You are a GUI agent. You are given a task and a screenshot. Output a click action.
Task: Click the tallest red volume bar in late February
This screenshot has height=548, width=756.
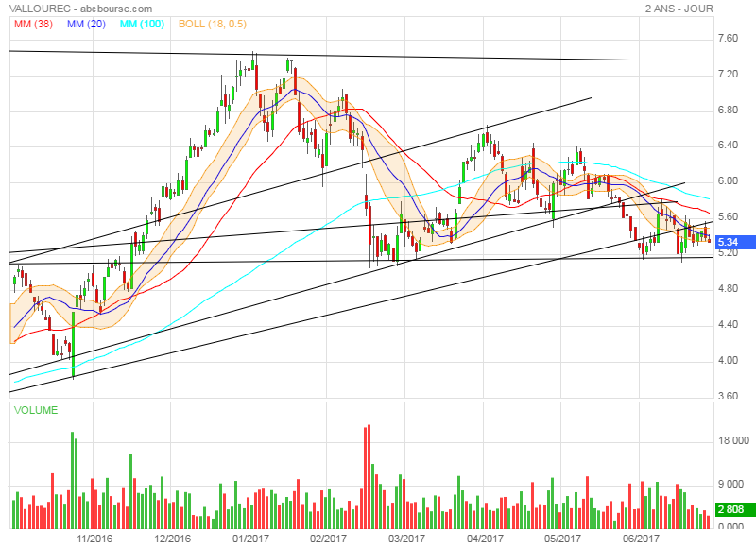pos(369,477)
